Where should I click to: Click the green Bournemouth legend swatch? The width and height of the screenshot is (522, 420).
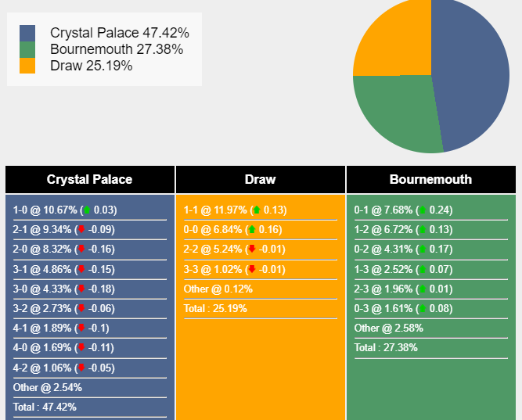[27, 49]
